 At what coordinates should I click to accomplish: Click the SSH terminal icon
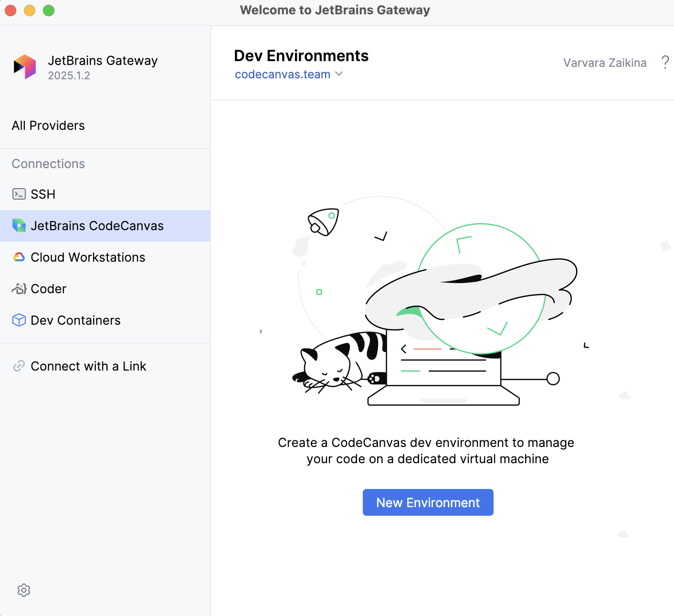(x=19, y=194)
